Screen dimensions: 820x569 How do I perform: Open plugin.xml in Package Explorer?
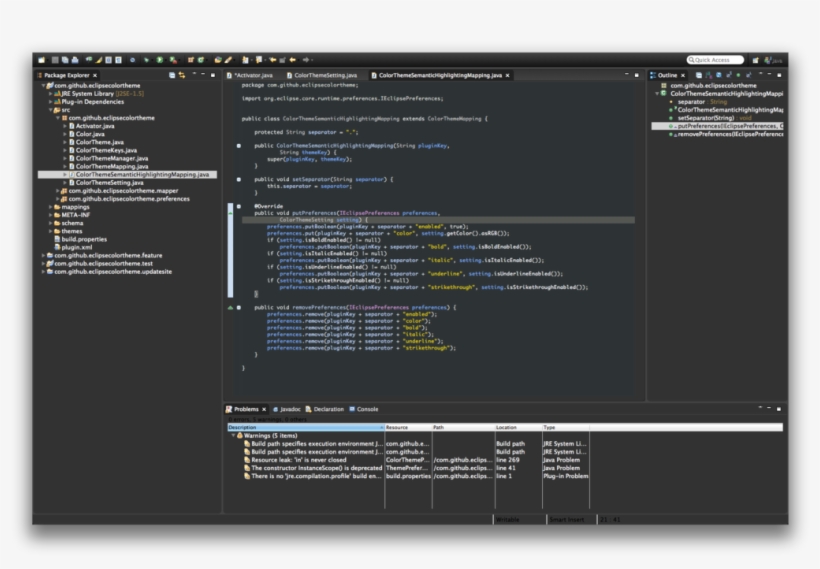click(76, 247)
